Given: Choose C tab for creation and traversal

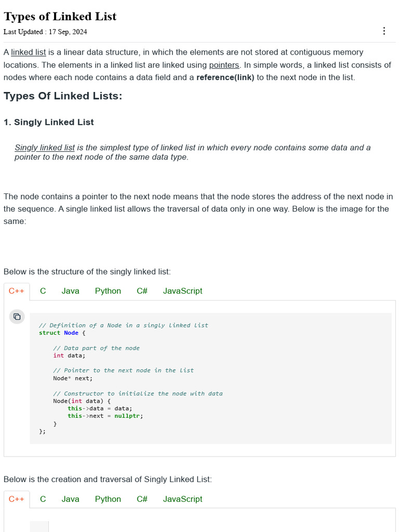Looking at the screenshot, I should click(x=43, y=499).
